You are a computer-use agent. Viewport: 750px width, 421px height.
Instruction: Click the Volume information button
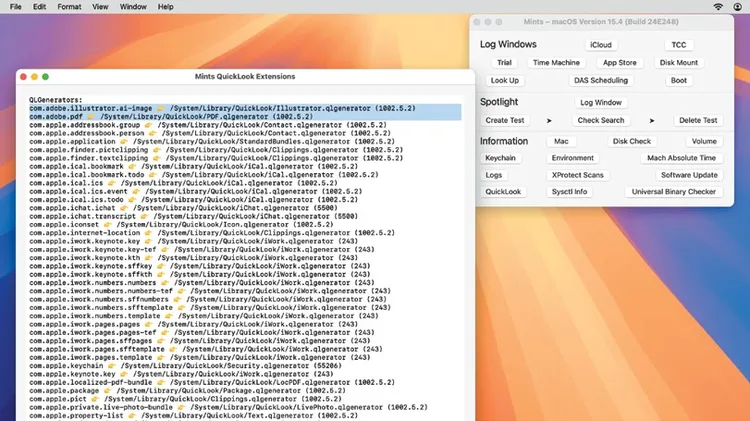coord(704,141)
